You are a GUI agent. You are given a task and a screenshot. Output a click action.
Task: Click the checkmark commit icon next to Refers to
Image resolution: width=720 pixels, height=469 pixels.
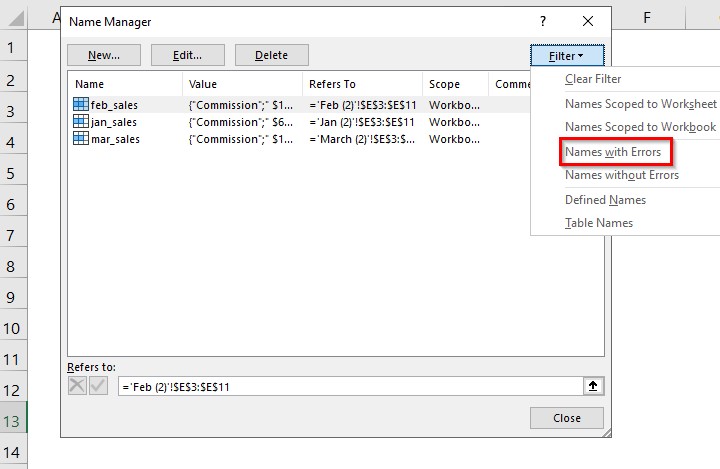point(98,385)
